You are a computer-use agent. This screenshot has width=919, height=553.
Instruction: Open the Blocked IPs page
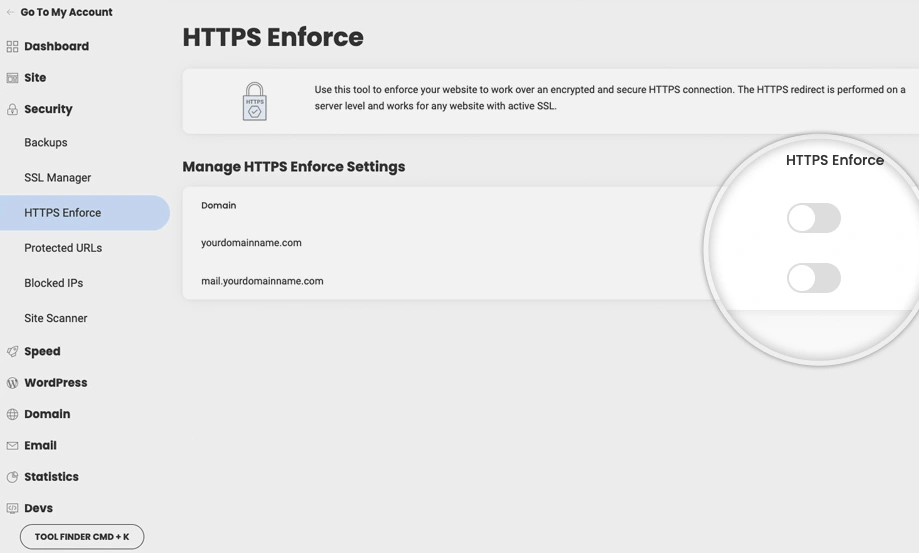pyautogui.click(x=54, y=283)
